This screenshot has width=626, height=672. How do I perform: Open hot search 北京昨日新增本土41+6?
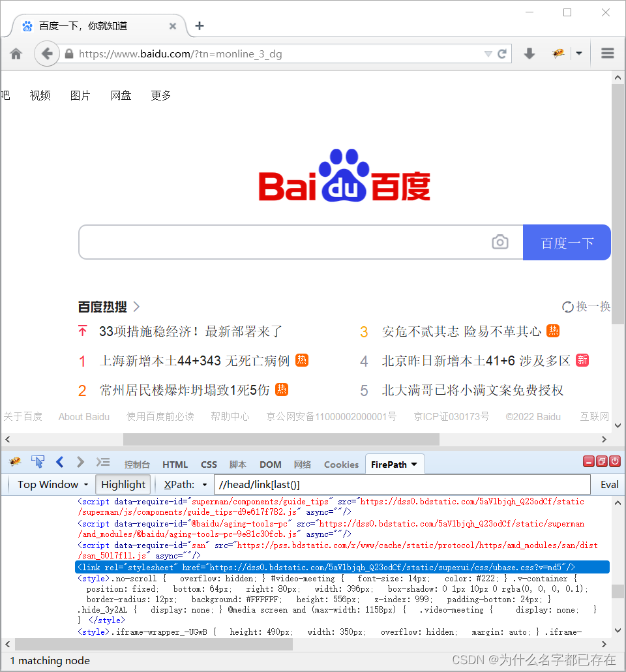tap(476, 360)
